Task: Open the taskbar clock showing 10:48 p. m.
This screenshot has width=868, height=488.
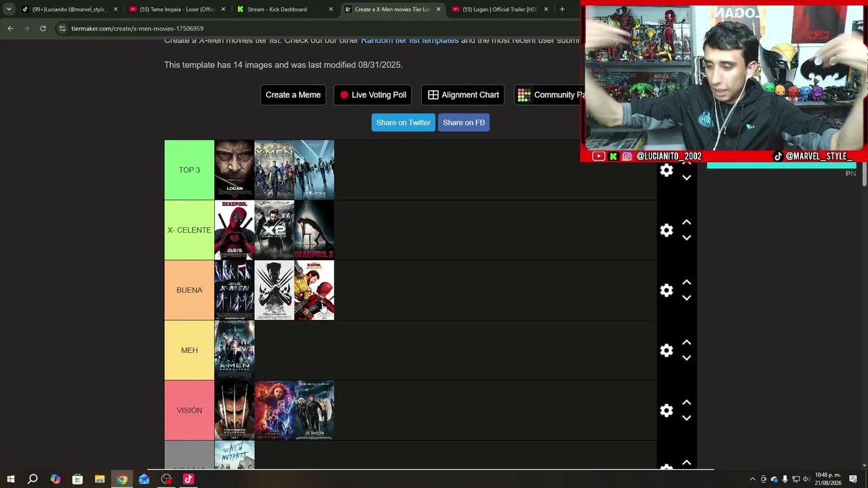Action: tap(828, 479)
